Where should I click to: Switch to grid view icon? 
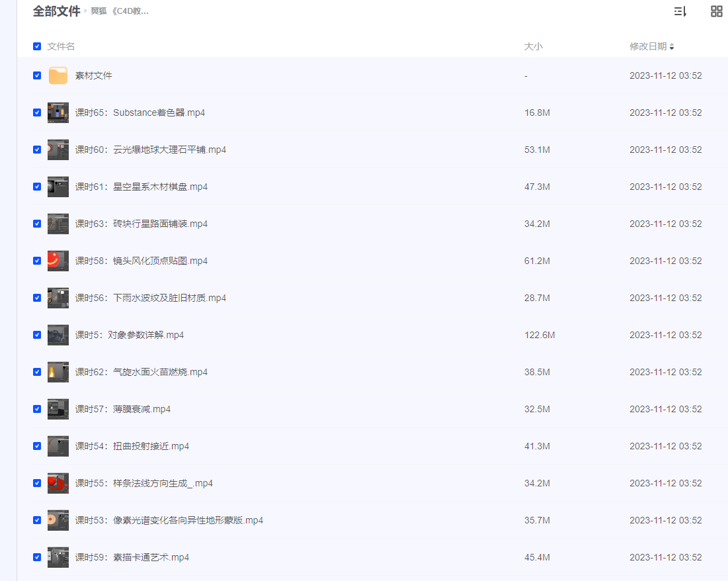click(716, 11)
